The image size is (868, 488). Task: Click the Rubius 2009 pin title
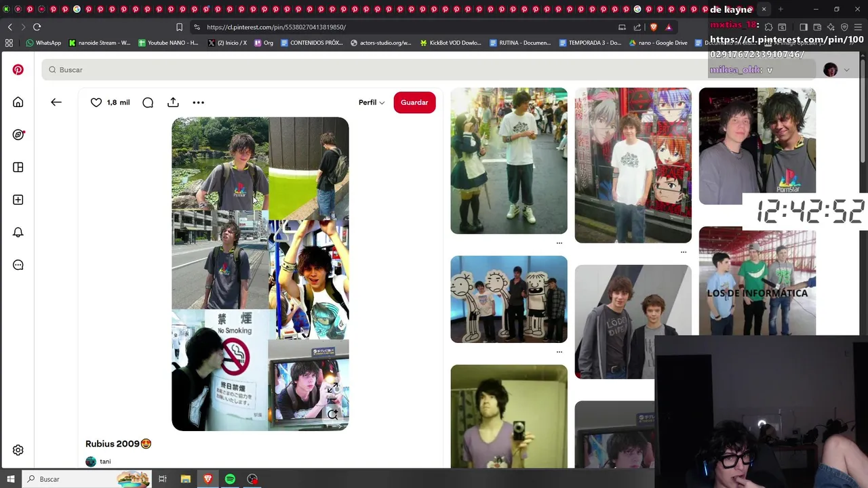118,444
